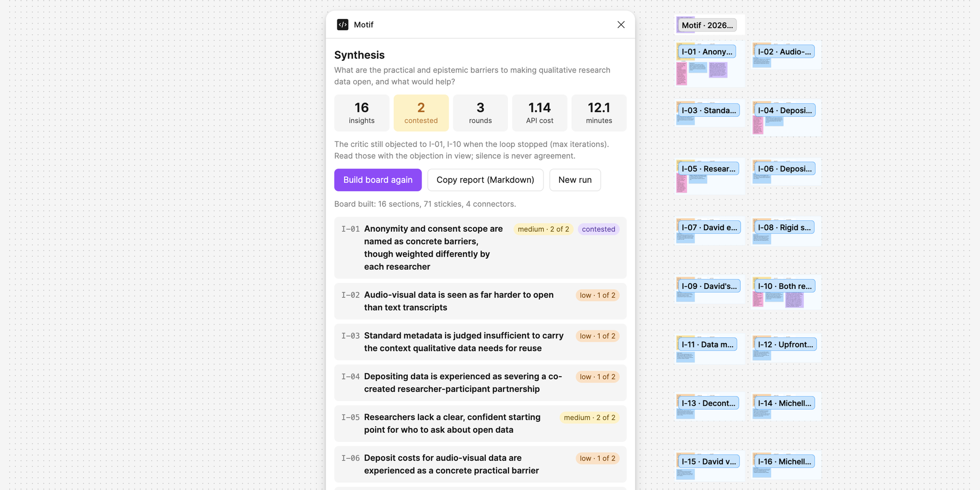Select board section I-07 · David e...

click(709, 228)
